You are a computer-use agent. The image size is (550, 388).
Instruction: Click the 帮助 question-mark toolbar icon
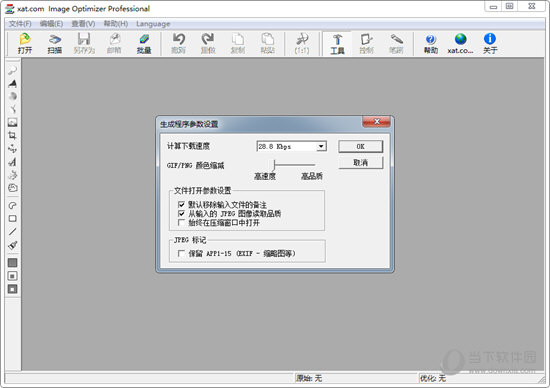coord(431,43)
